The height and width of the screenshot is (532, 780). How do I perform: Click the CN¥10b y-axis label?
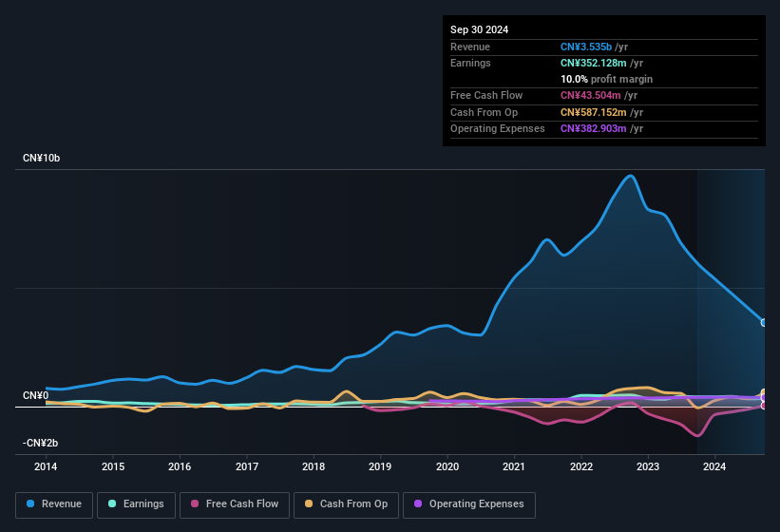pyautogui.click(x=41, y=158)
